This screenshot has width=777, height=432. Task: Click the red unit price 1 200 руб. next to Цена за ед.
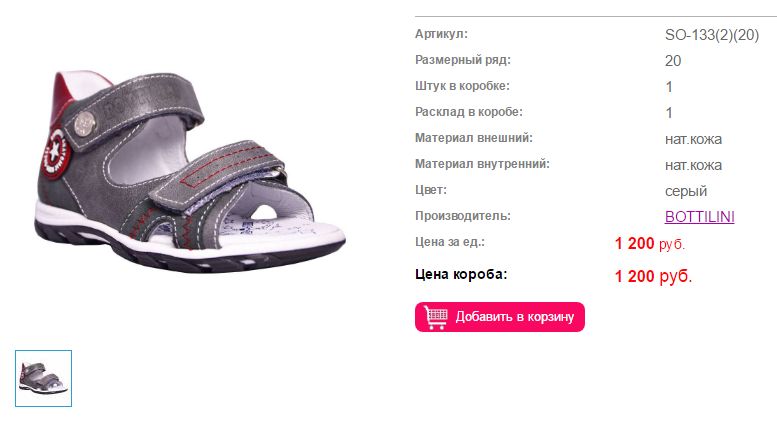tap(650, 243)
